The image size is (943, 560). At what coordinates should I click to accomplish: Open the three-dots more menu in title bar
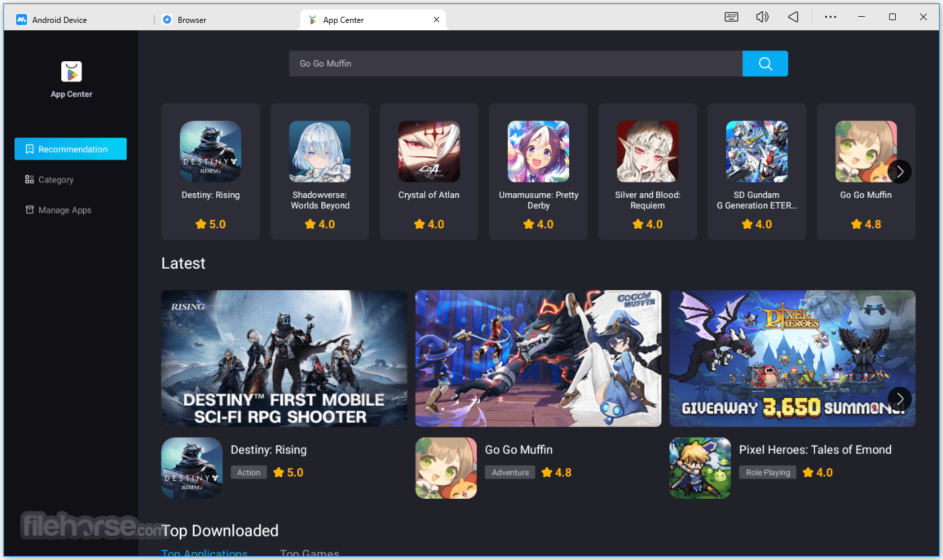click(x=831, y=17)
